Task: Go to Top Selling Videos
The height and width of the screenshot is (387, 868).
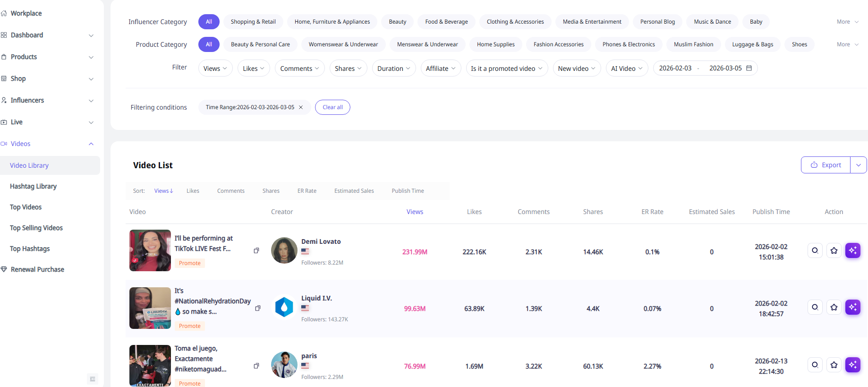Action: (36, 228)
